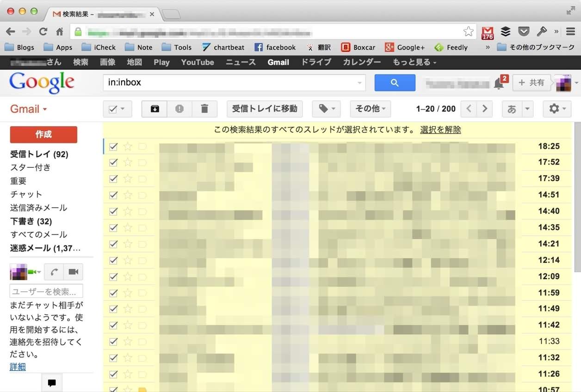This screenshot has height=392, width=581.
Task: Click the chat bubble icon at bottom
Action: [52, 383]
